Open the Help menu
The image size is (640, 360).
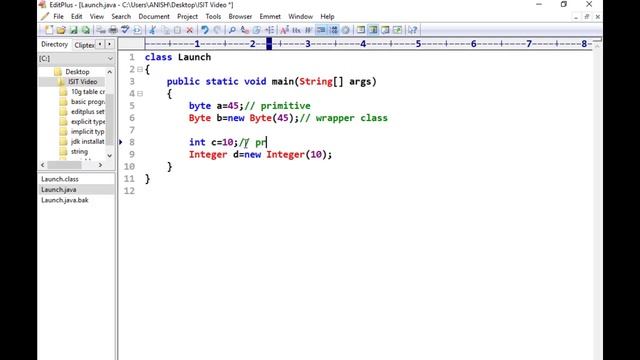point(327,17)
